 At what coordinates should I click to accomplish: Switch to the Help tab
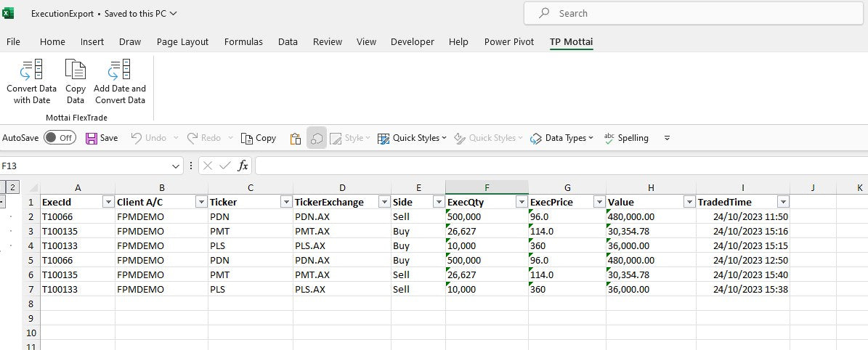pos(458,41)
